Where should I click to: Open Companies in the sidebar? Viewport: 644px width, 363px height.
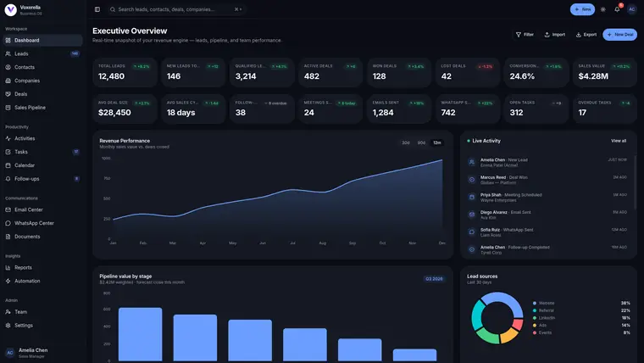(x=42, y=81)
